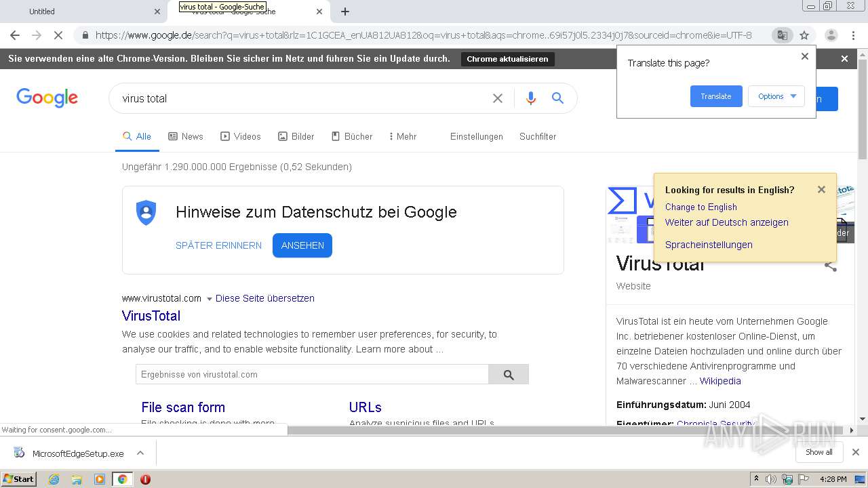Go back using browser back arrow
Image resolution: width=868 pixels, height=488 pixels.
[x=15, y=35]
